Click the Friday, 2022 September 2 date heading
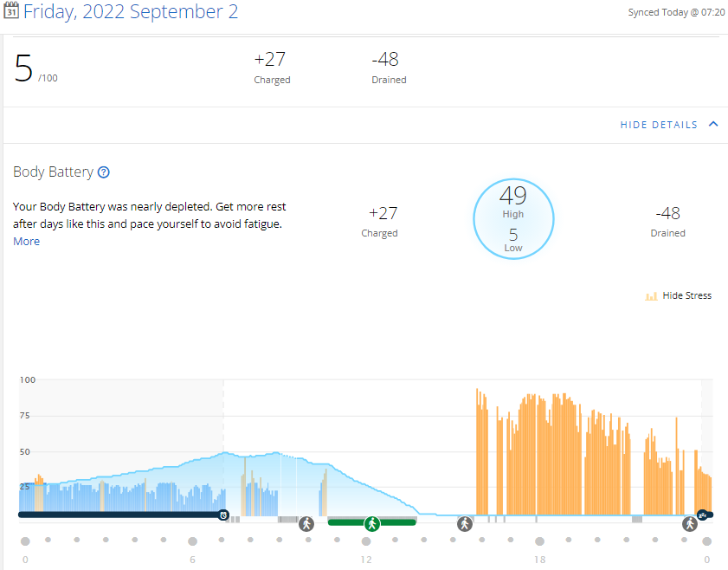Viewport: 728px width, 570px height. pos(131,11)
